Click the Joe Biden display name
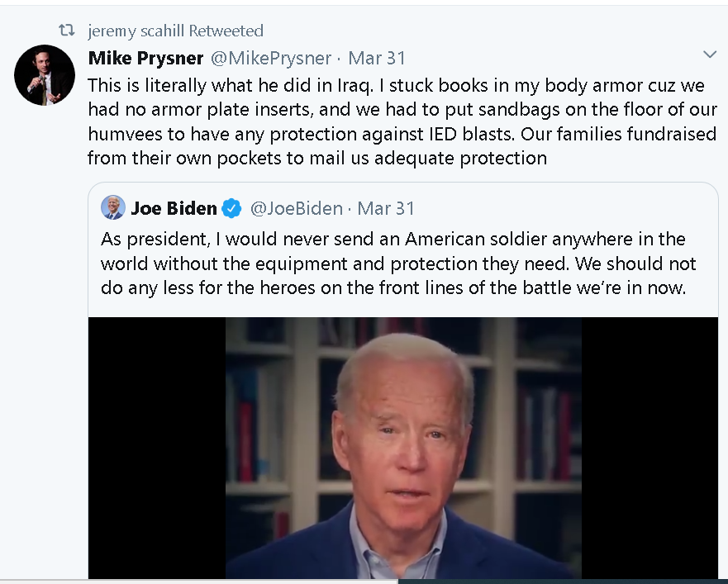 [174, 208]
